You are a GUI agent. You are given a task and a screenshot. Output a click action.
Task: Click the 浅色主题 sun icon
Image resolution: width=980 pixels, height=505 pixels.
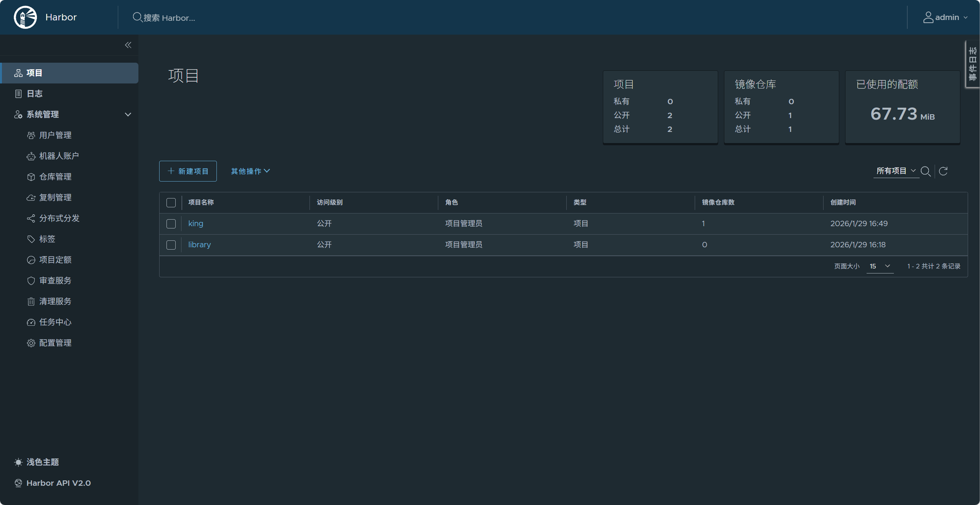pyautogui.click(x=18, y=462)
